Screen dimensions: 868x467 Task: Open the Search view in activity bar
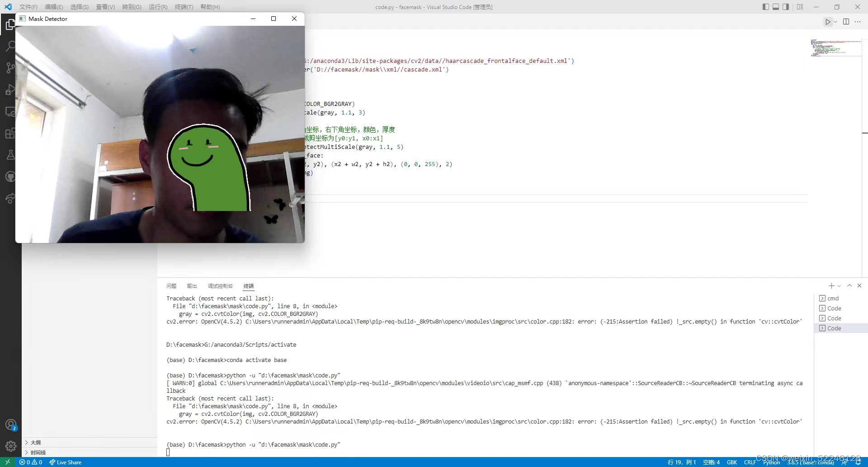pyautogui.click(x=10, y=46)
